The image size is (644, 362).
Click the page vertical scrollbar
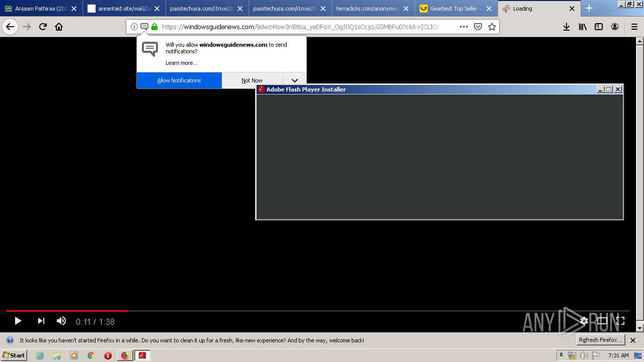click(640, 185)
